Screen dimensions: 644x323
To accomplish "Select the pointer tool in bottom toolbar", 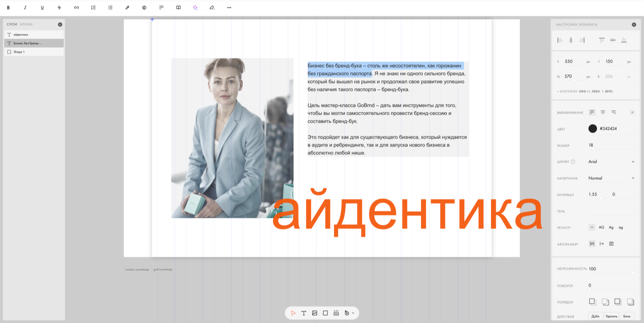I will coord(293,313).
